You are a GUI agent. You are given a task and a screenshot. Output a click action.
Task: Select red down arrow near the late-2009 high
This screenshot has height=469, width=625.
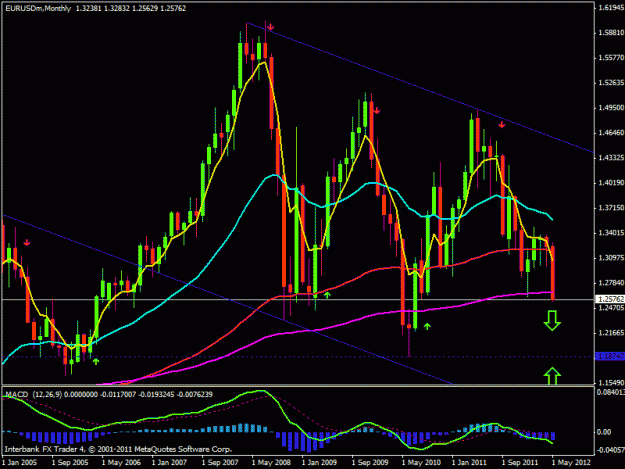click(377, 111)
